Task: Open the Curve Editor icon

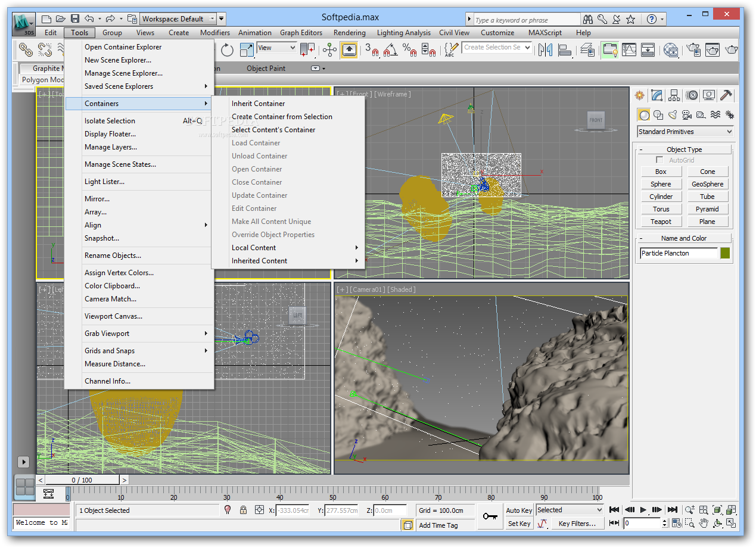Action: pyautogui.click(x=629, y=50)
